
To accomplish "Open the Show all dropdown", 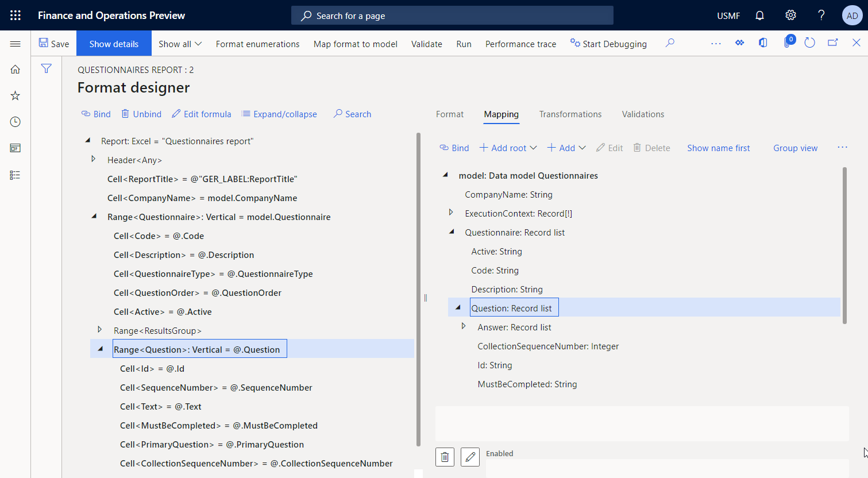I will [180, 44].
